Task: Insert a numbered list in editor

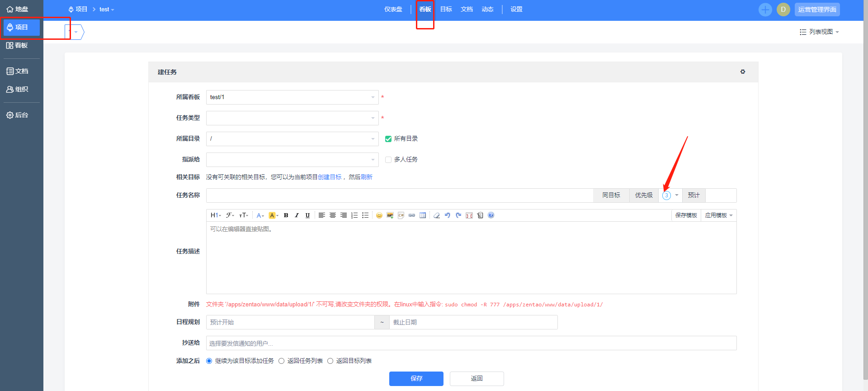Action: [354, 215]
